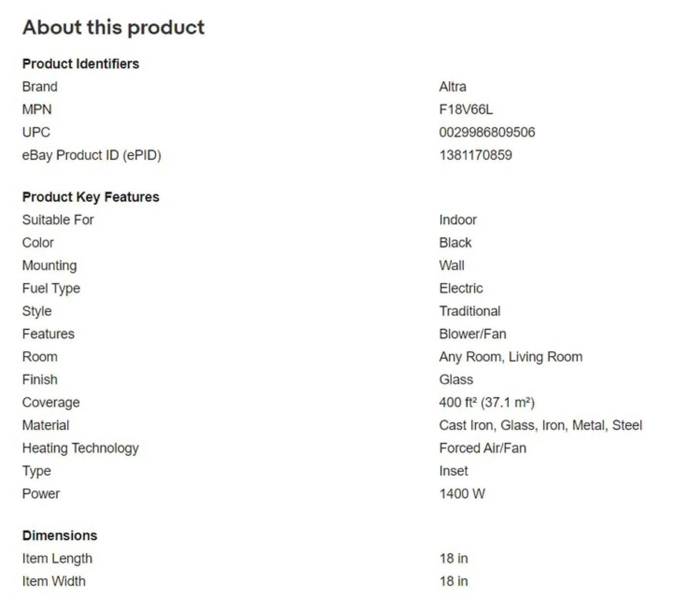
Task: Click the Item Length label
Action: click(57, 558)
